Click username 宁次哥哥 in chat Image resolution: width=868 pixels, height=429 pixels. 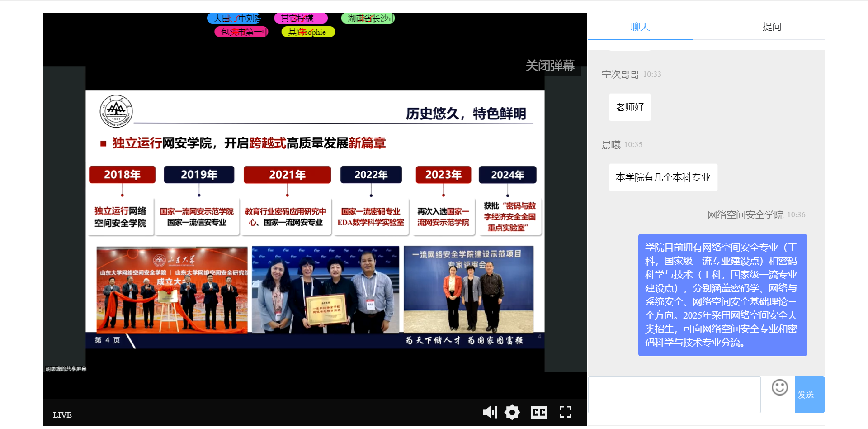pyautogui.click(x=620, y=75)
